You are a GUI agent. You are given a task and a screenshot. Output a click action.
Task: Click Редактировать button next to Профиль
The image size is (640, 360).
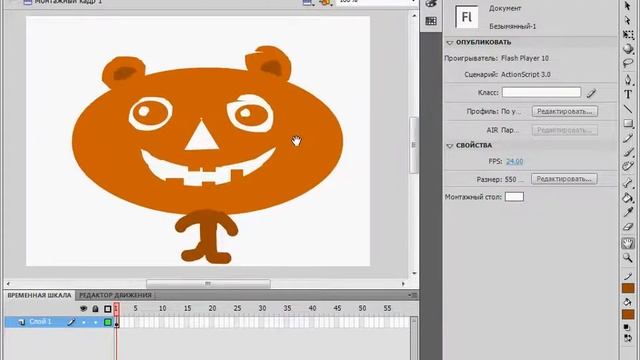(x=564, y=111)
